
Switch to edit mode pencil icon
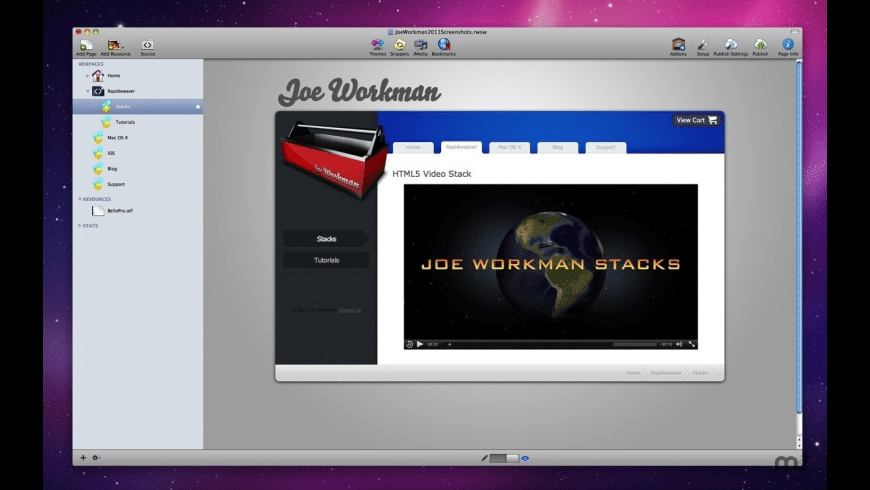(484, 458)
